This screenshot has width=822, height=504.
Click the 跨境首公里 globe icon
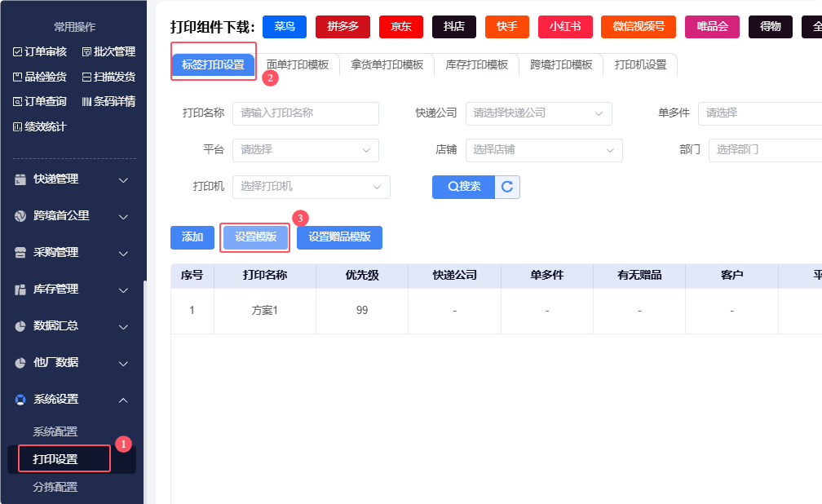pyautogui.click(x=20, y=216)
